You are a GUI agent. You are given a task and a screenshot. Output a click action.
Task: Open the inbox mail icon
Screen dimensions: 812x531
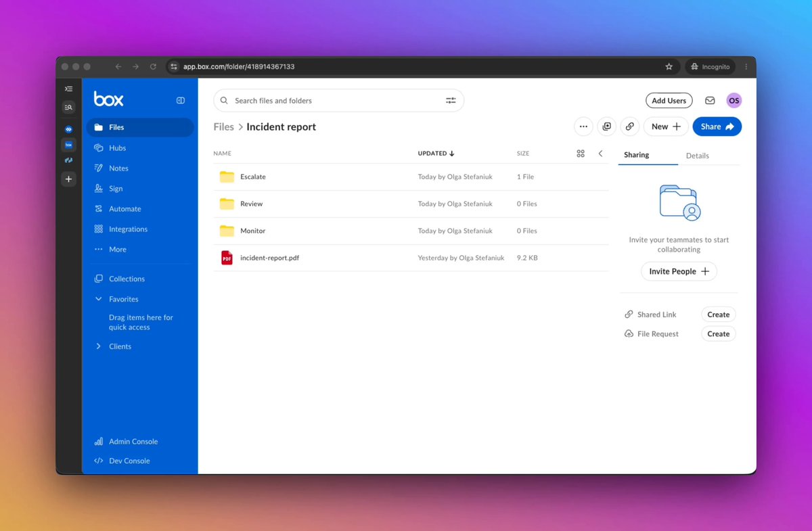[x=710, y=101]
